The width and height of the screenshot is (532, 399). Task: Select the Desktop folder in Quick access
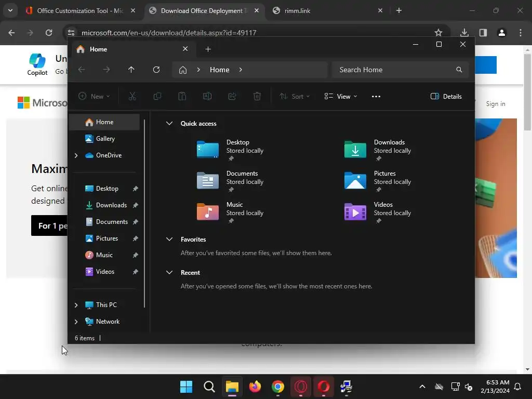231,150
